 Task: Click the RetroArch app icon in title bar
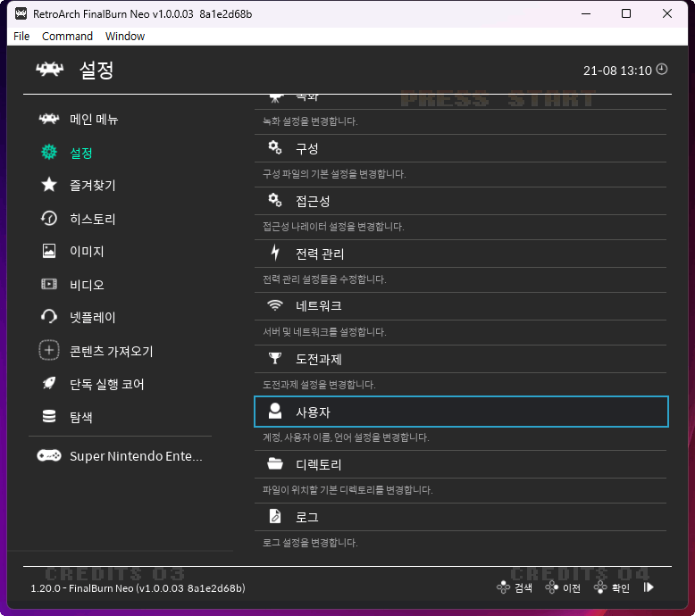[21, 13]
